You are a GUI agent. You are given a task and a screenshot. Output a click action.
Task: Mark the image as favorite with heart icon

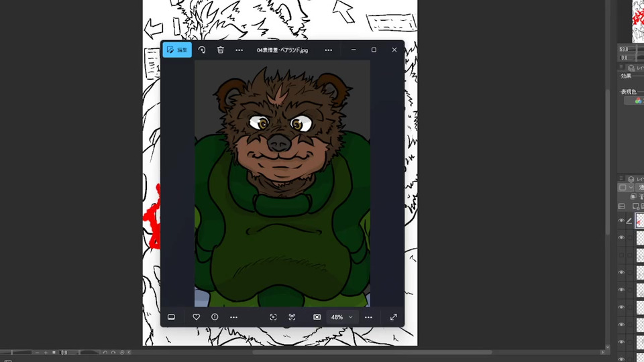coord(197,317)
